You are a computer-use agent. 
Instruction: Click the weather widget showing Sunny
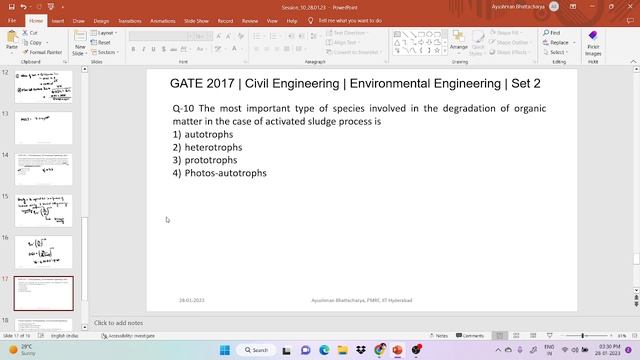22,350
